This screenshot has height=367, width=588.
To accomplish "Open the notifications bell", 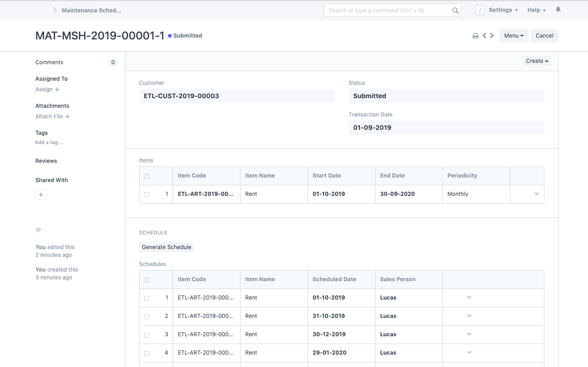I will (x=558, y=10).
